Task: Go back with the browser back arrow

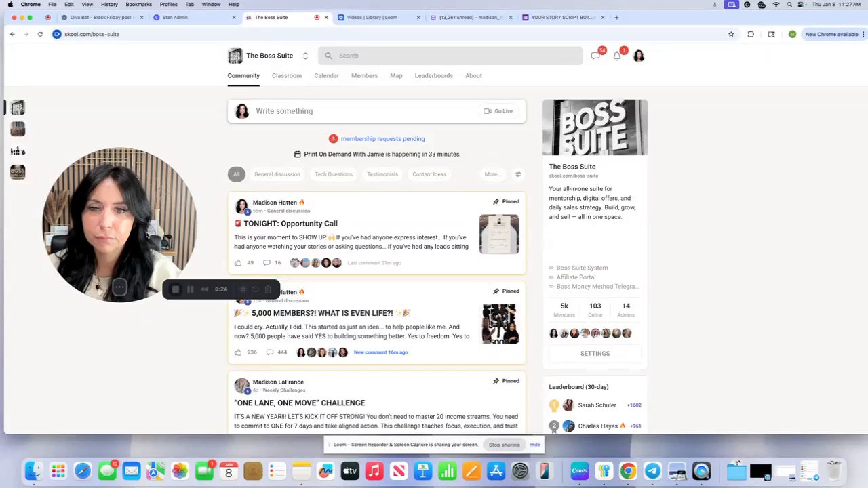Action: click(x=12, y=34)
